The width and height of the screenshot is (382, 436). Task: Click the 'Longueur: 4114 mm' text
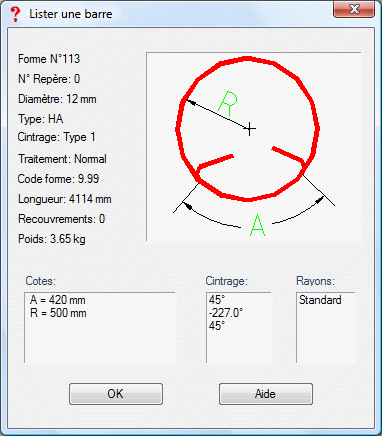click(65, 199)
